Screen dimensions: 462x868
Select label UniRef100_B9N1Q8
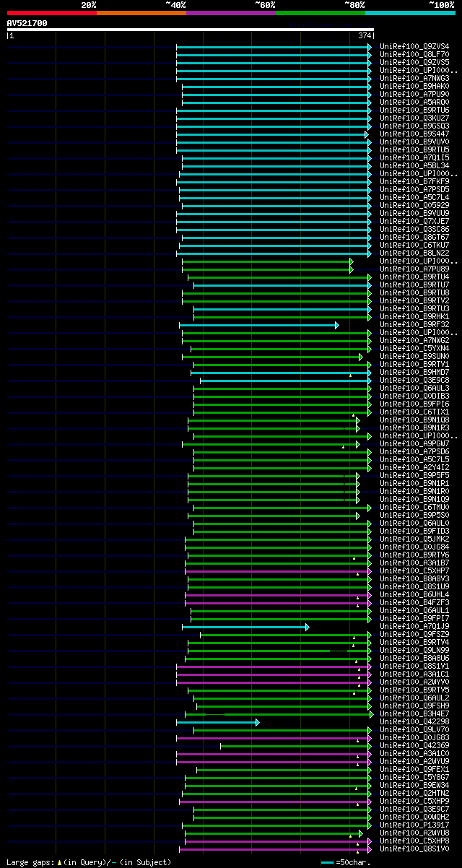point(414,420)
